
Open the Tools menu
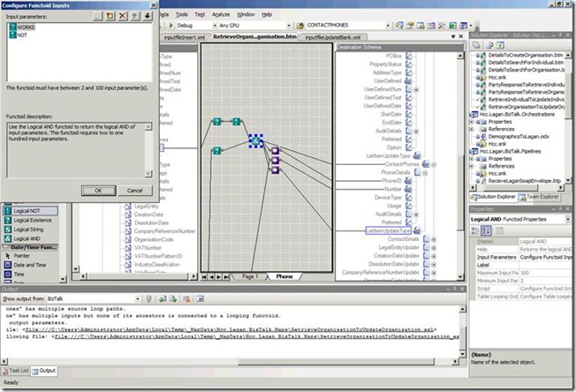[x=181, y=14]
